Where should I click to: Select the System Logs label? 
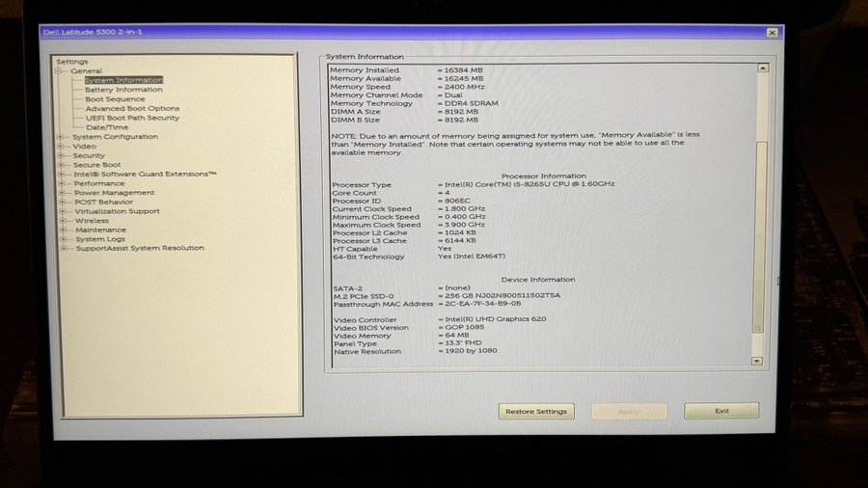[x=100, y=239]
